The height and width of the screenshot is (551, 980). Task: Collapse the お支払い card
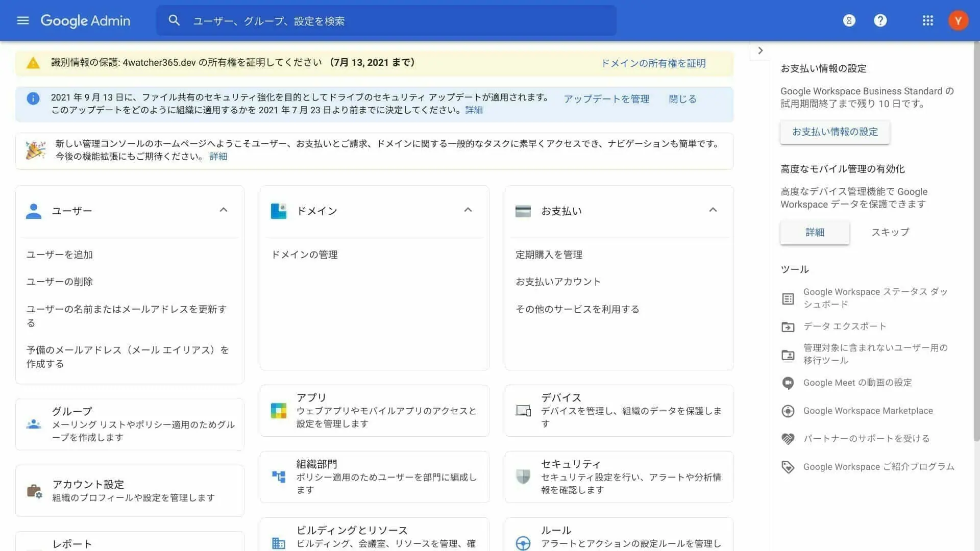point(713,210)
